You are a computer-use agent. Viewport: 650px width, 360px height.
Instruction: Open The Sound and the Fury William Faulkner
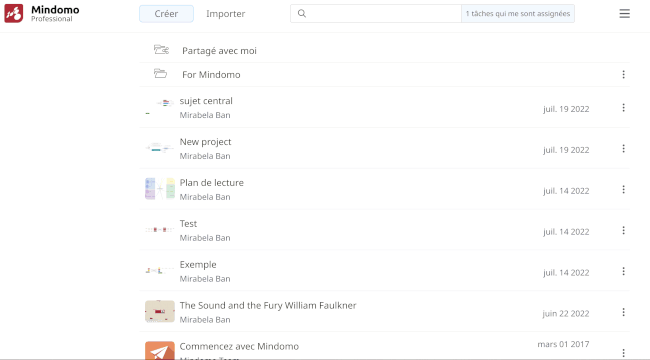point(268,305)
